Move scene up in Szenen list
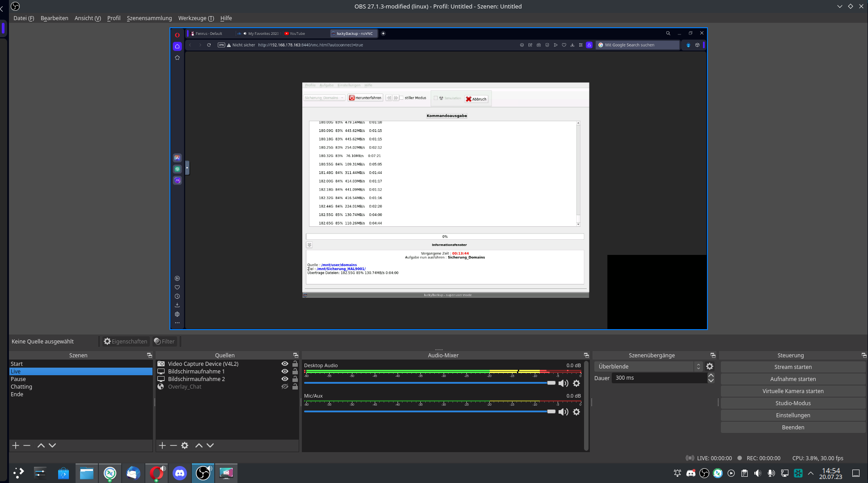Image resolution: width=868 pixels, height=483 pixels. [x=41, y=445]
